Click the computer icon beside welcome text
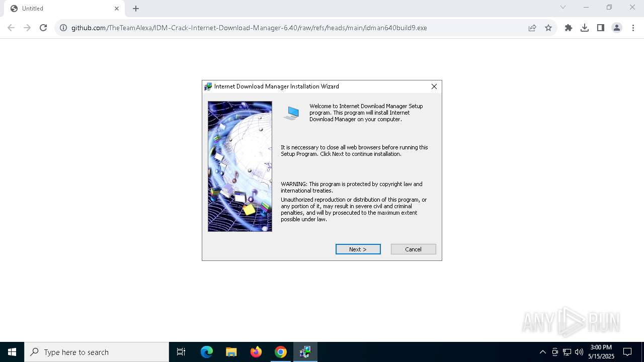 [x=291, y=113]
